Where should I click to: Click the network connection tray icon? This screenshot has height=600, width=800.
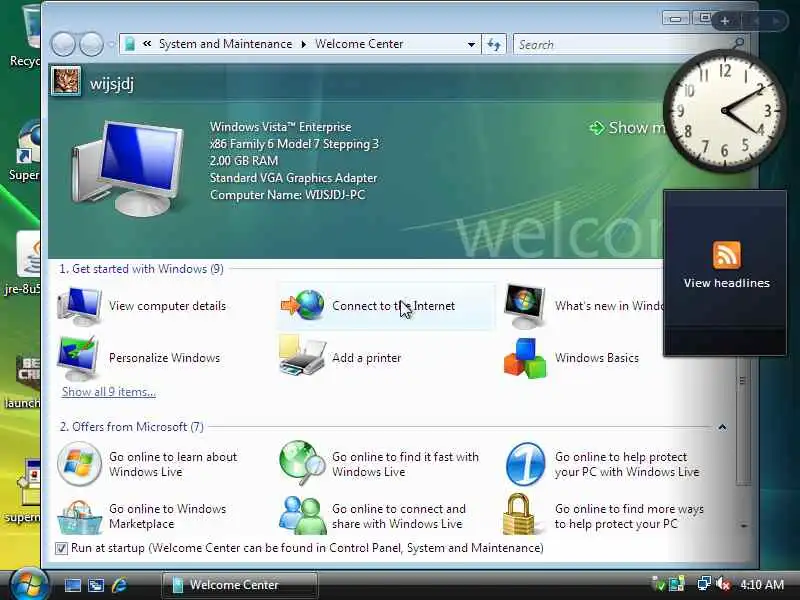pyautogui.click(x=704, y=584)
